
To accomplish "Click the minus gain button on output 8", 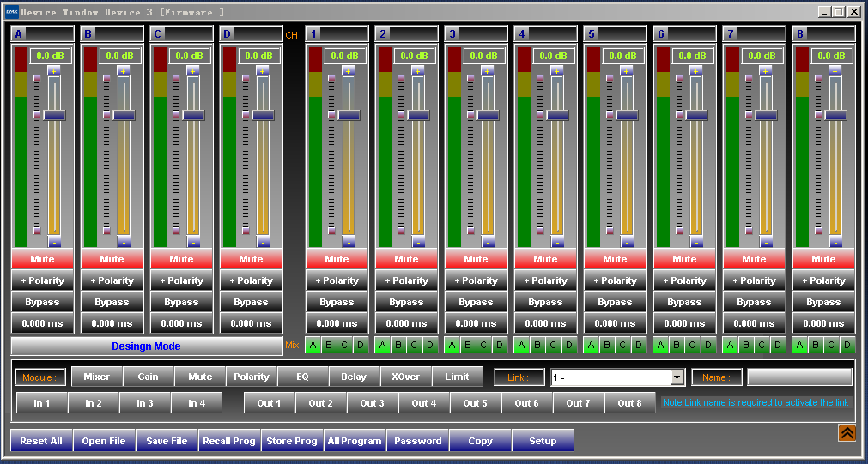I will (835, 242).
